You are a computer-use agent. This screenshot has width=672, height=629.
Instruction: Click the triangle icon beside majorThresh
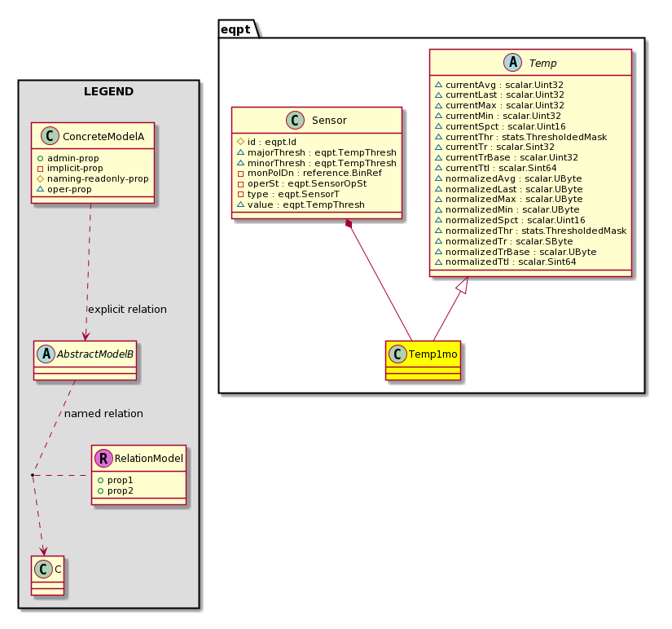[240, 152]
